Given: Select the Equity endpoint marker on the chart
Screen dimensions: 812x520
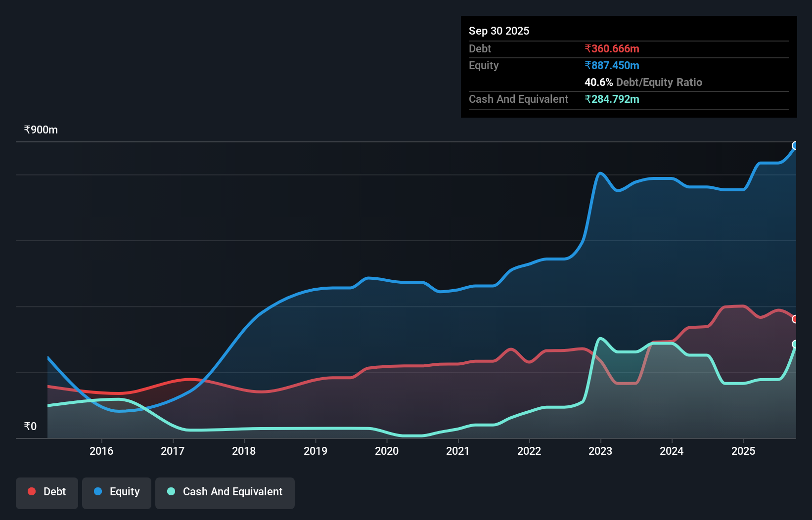Looking at the screenshot, I should (796, 145).
